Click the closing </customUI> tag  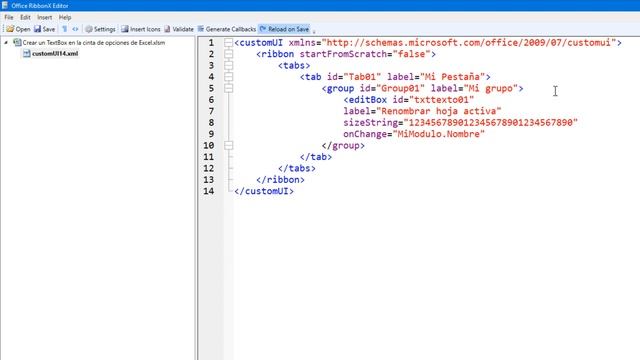click(x=264, y=191)
